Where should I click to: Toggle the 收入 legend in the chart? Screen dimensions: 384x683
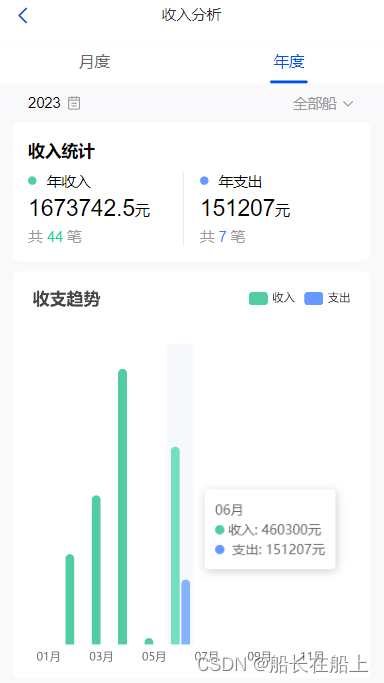(x=272, y=298)
